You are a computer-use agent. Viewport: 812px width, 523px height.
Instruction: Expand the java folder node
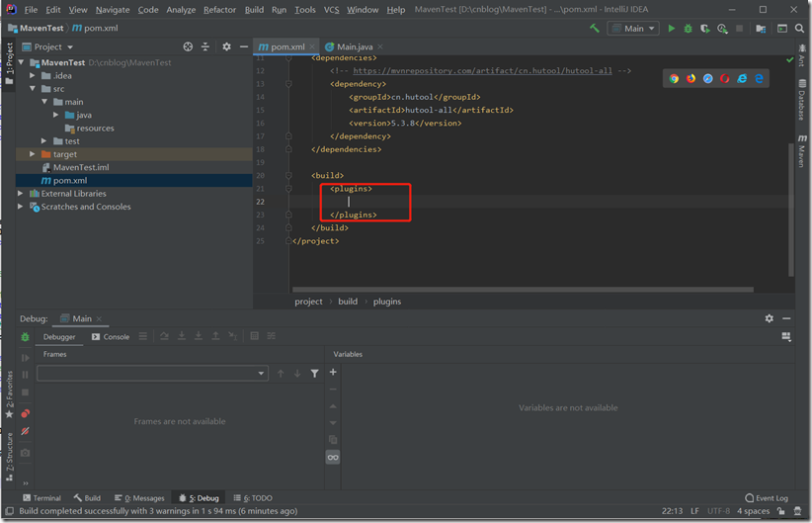56,115
